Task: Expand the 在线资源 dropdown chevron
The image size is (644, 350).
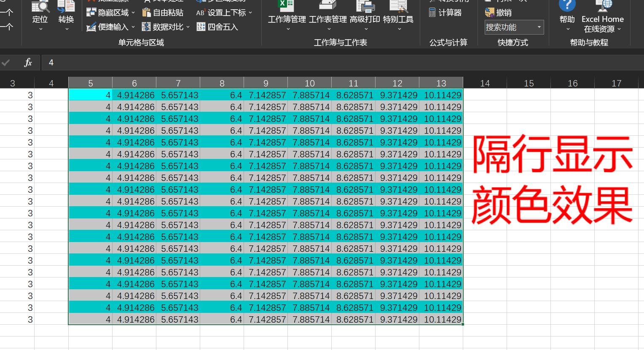Action: pos(619,29)
